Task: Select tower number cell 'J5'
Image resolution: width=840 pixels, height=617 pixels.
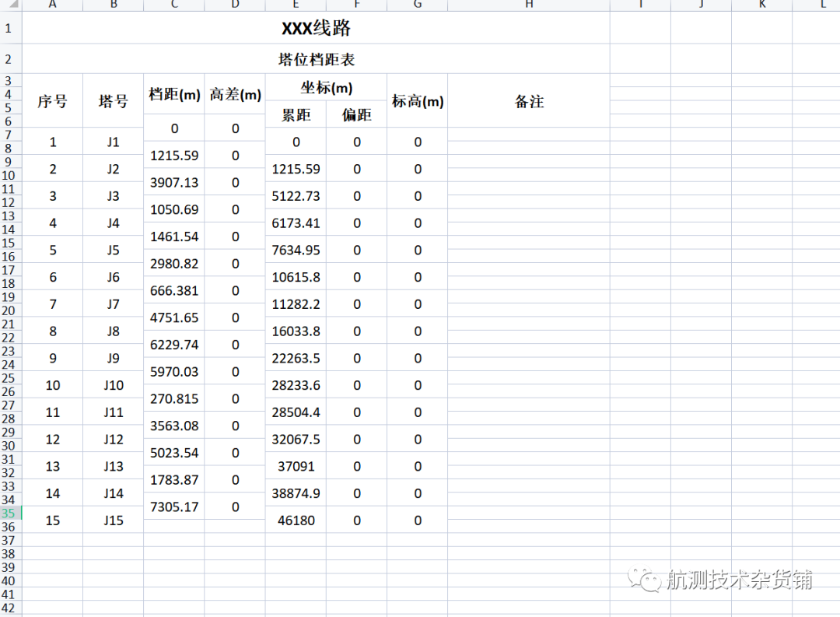Action: [x=113, y=250]
